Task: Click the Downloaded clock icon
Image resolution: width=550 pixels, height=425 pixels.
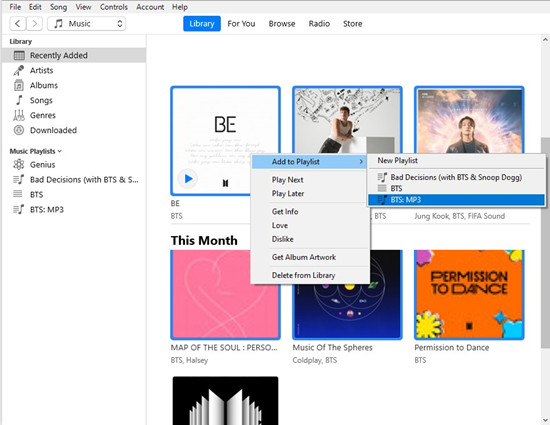Action: (x=19, y=130)
